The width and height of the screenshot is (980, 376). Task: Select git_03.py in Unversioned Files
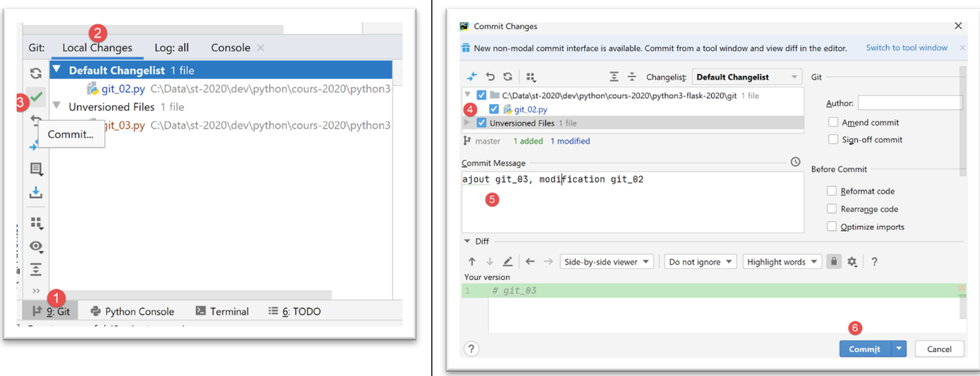coord(124,126)
